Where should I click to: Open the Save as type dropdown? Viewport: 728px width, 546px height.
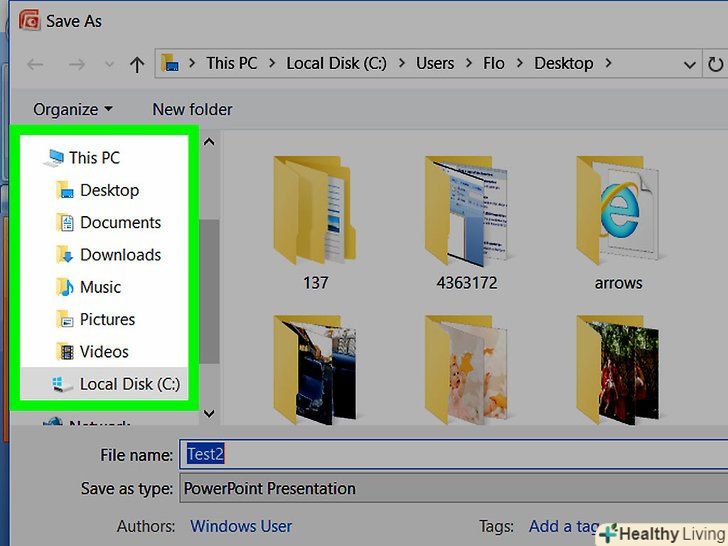454,488
